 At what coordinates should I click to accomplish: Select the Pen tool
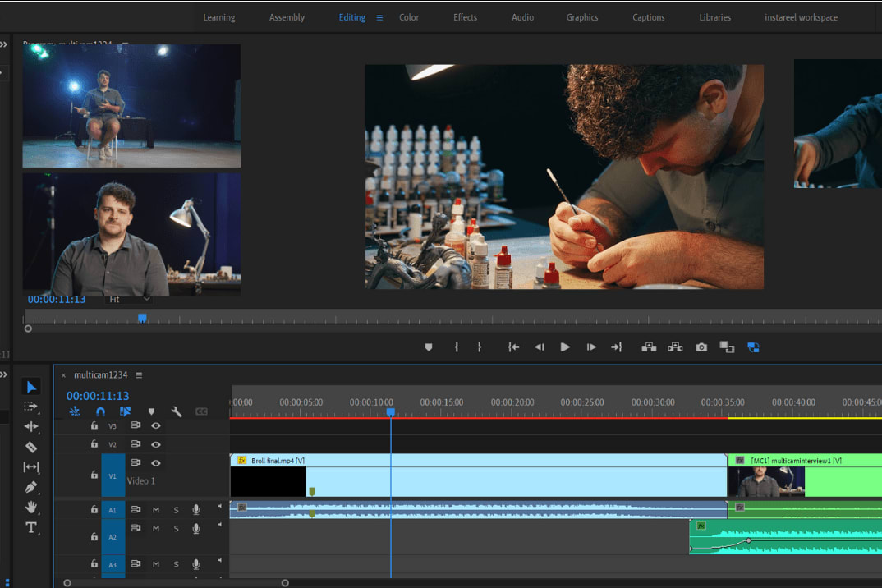pos(31,488)
